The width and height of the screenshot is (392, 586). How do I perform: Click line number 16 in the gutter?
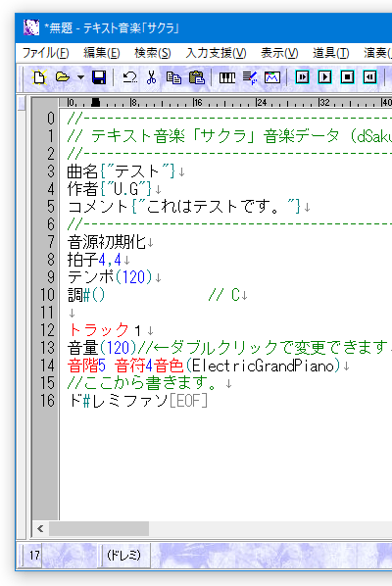[47, 401]
